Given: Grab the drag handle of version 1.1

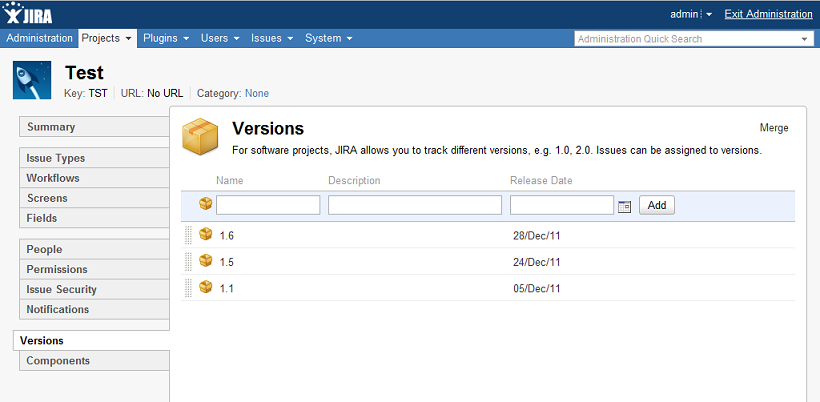Looking at the screenshot, I should 188,288.
